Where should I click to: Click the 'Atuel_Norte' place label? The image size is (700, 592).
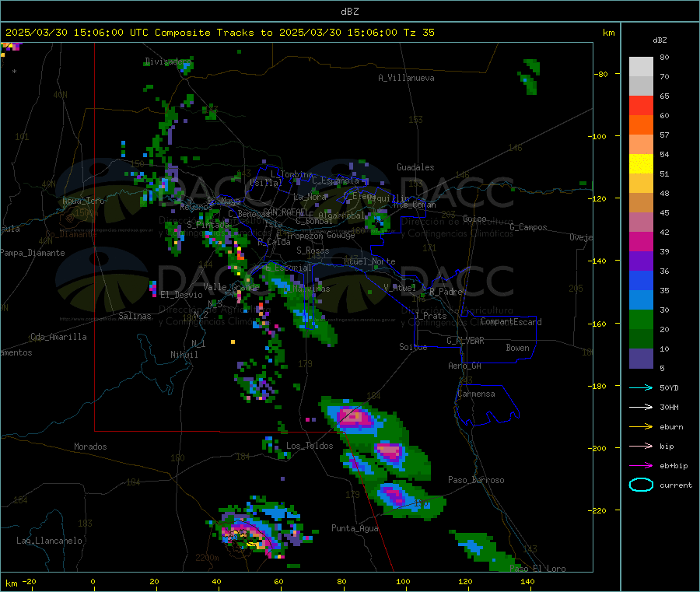pyautogui.click(x=369, y=261)
